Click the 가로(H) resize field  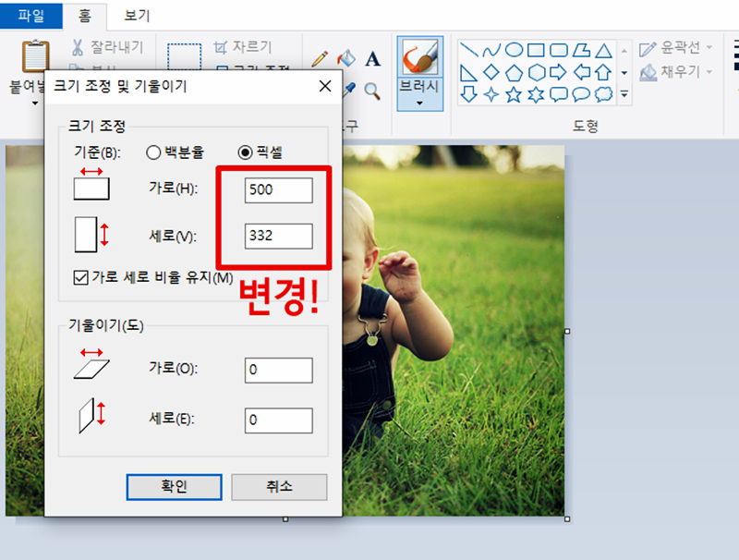[279, 190]
